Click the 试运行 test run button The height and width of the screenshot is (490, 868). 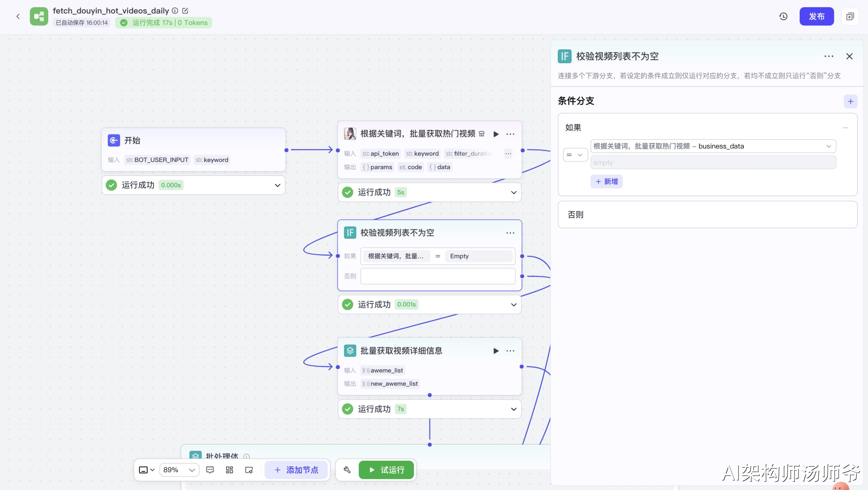386,470
